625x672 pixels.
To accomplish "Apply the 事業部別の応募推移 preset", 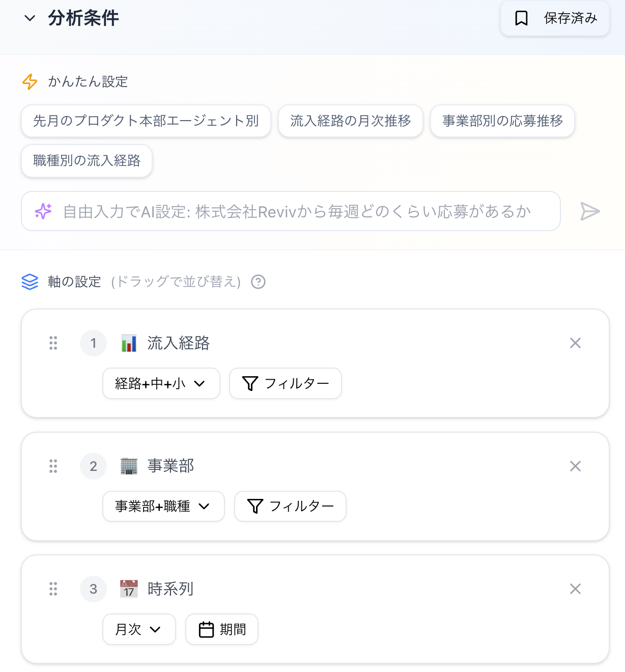I will (502, 121).
